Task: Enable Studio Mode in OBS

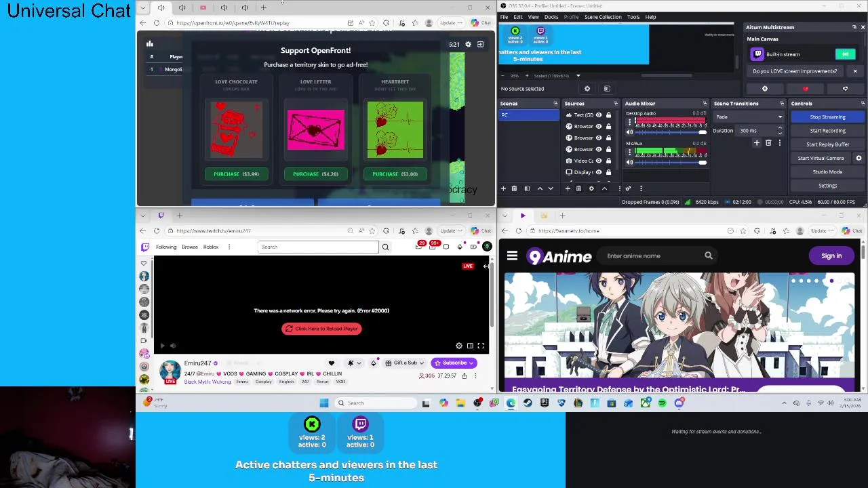Action: point(827,171)
